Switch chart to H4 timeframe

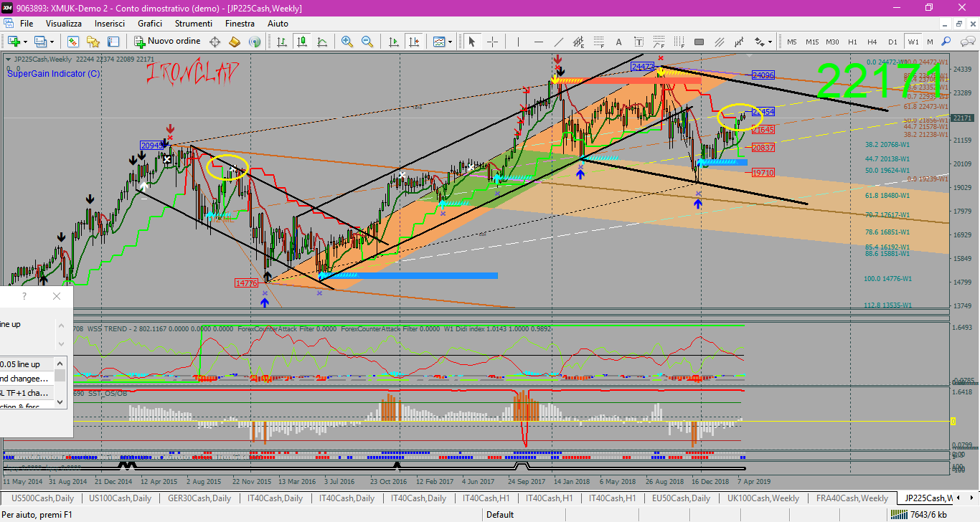pos(872,42)
